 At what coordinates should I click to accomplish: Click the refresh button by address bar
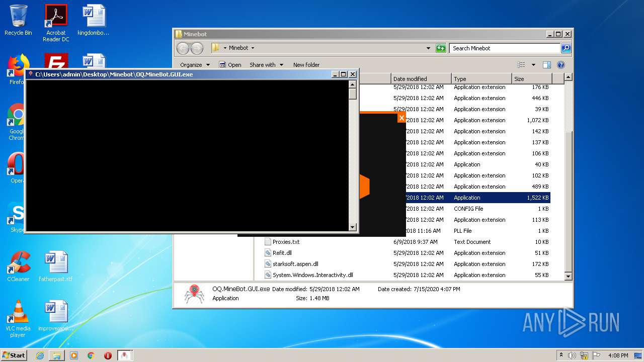coord(441,48)
